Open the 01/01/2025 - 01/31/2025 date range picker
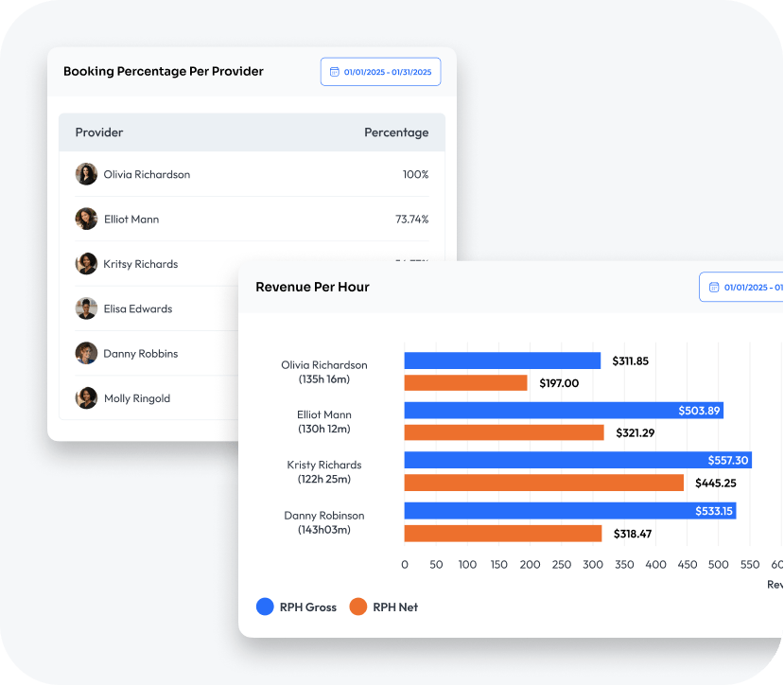Screen dimensions: 784x686 click(x=380, y=72)
